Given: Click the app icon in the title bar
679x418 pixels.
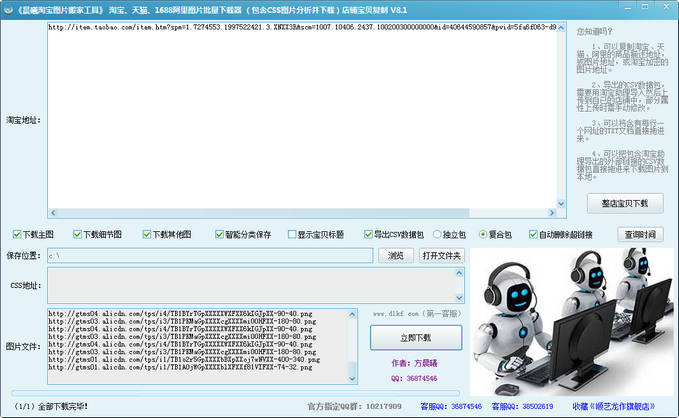Looking at the screenshot, I should tap(8, 10).
